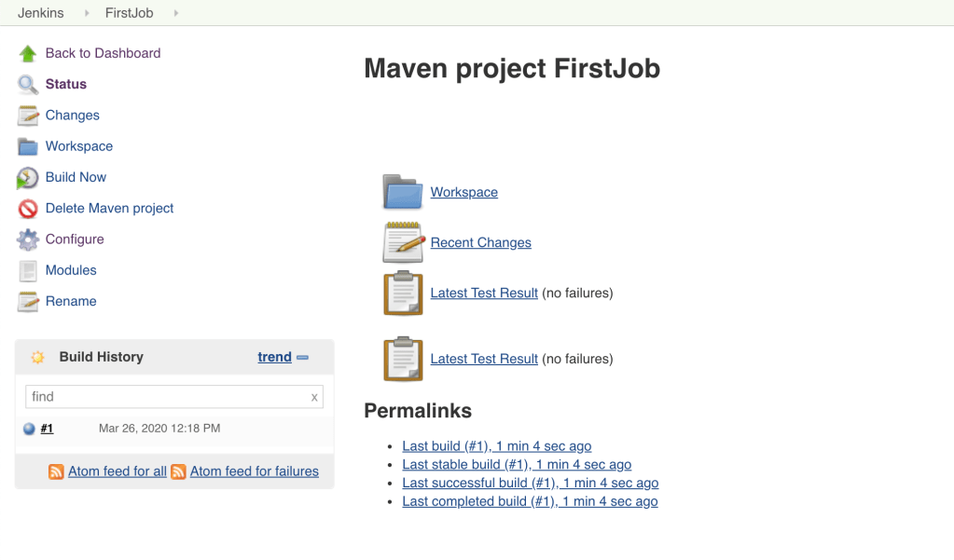Open the Changes menu item
Viewport: 954px width, 560px height.
tap(72, 116)
